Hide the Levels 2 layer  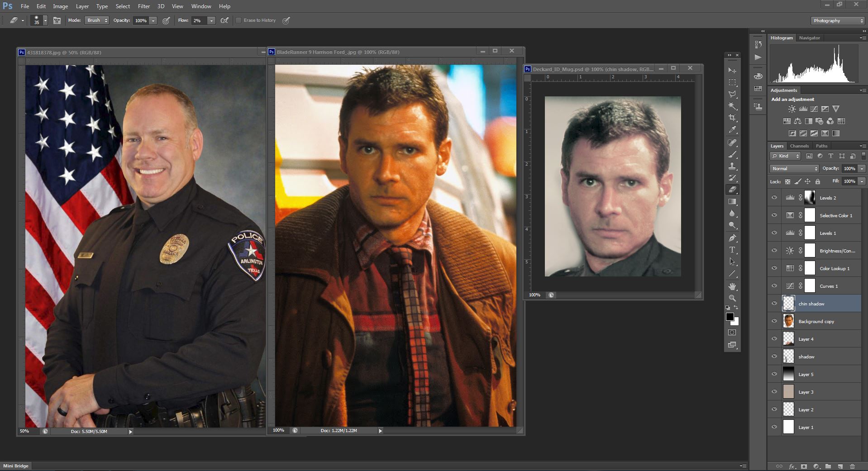point(774,198)
